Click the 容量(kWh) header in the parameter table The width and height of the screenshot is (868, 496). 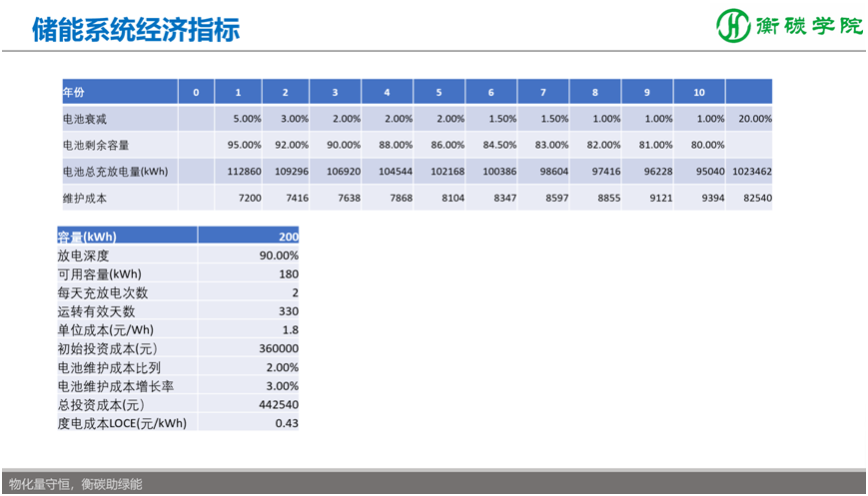pos(90,237)
